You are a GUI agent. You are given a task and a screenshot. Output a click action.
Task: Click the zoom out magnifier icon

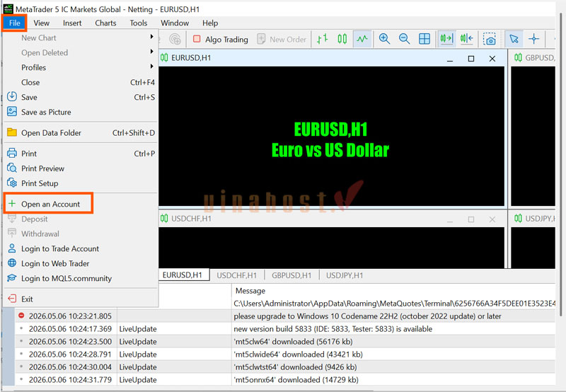(x=404, y=39)
